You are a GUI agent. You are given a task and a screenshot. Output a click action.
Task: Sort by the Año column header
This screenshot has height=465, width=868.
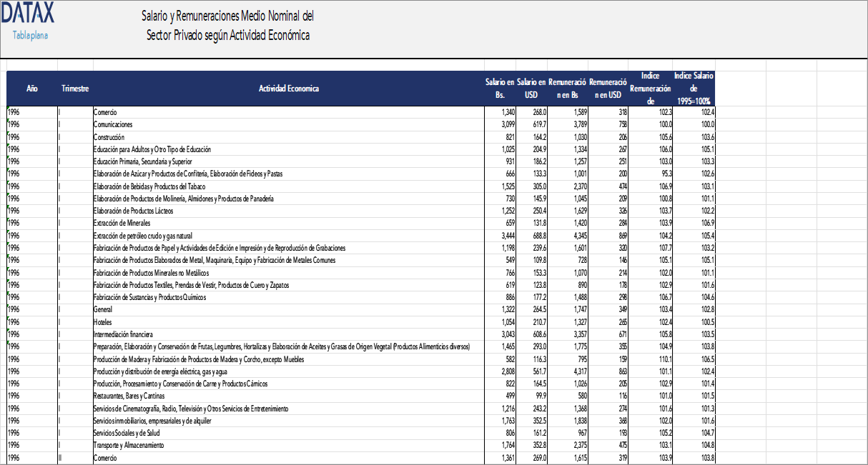point(32,88)
